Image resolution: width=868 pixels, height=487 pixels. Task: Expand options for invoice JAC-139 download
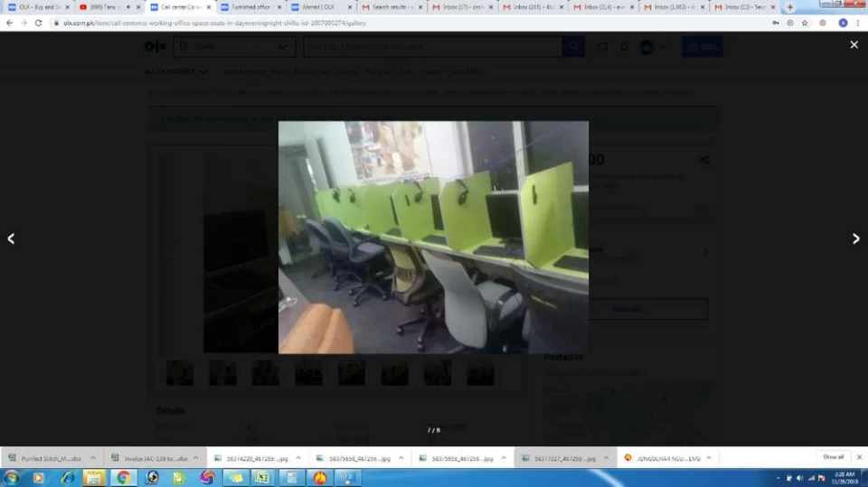pos(195,458)
